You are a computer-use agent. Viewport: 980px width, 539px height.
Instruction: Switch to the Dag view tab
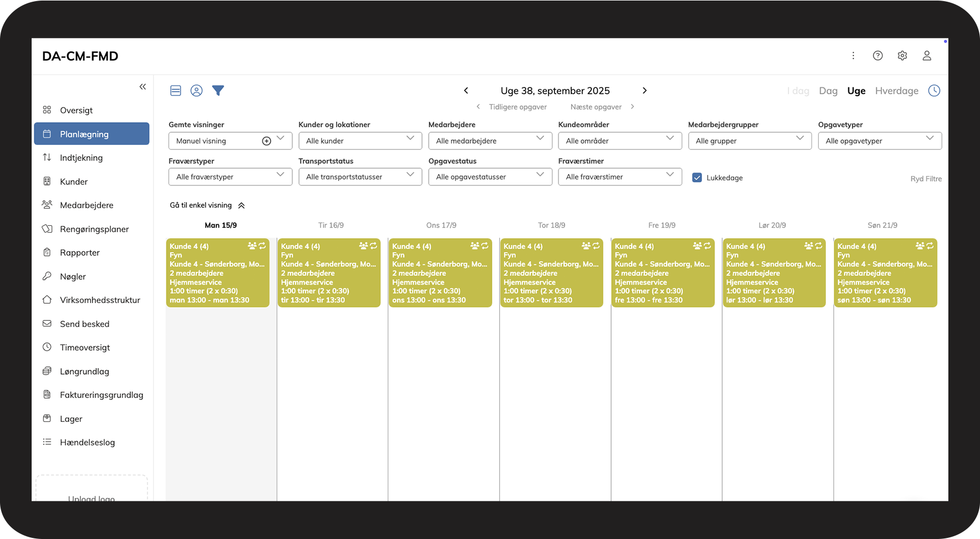(x=828, y=90)
